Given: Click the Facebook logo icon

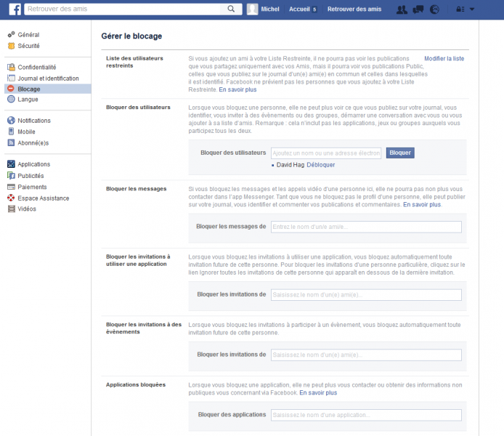Looking at the screenshot, I should tap(15, 9).
